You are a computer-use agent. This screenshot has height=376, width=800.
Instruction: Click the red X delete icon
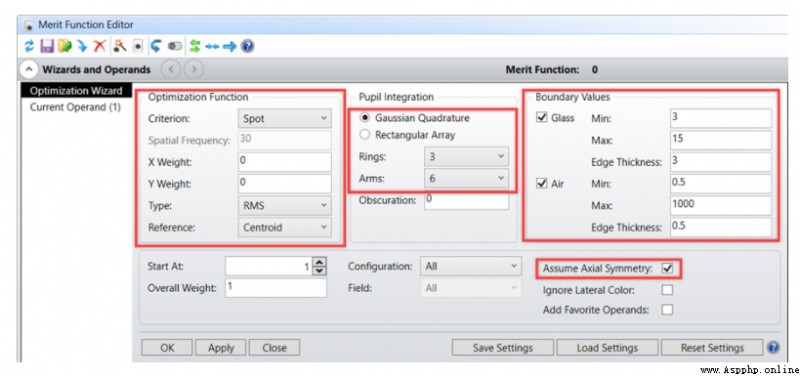pos(100,47)
